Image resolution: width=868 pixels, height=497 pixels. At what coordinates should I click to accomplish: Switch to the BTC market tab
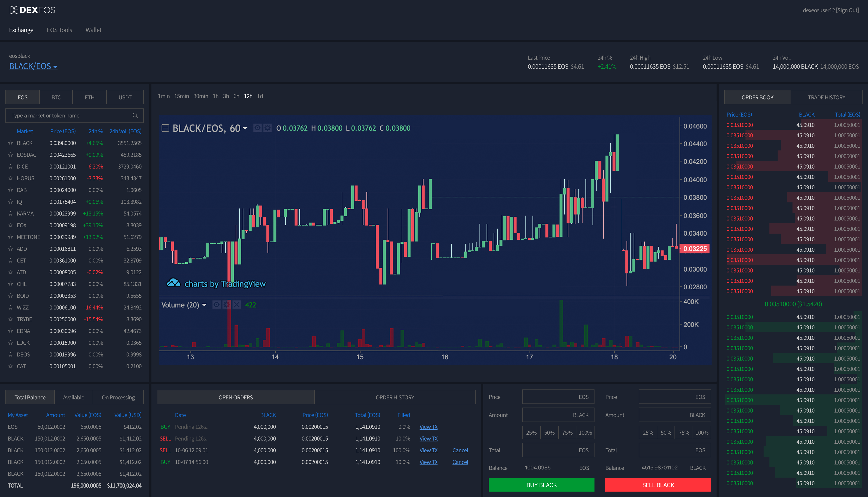(56, 97)
